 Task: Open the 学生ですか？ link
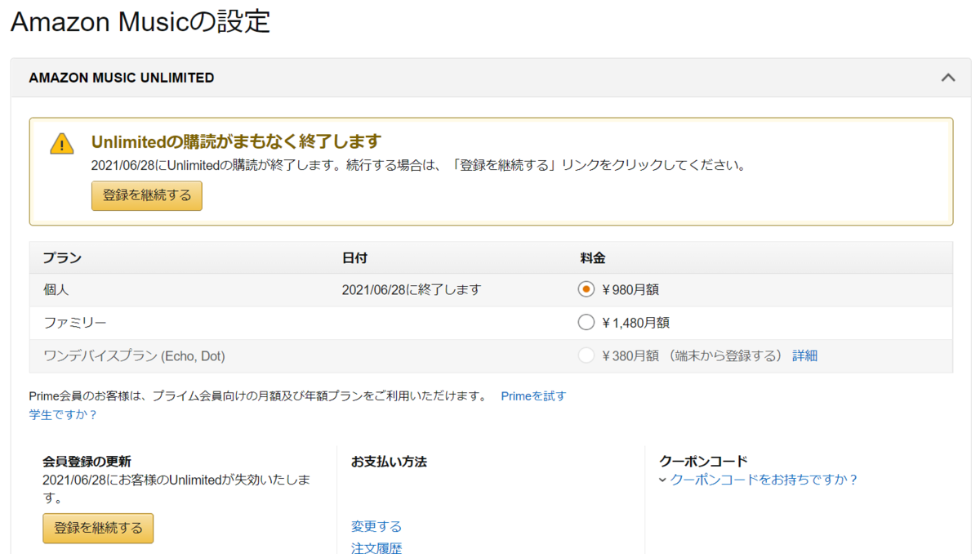tap(63, 415)
